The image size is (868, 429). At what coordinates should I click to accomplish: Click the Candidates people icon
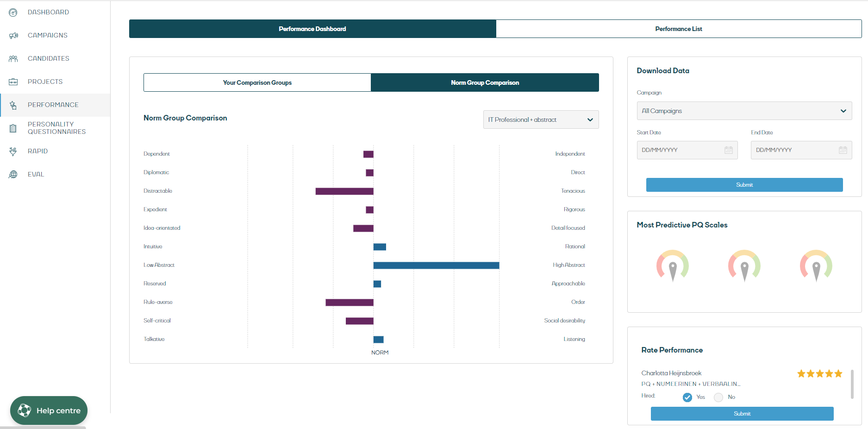pos(13,59)
